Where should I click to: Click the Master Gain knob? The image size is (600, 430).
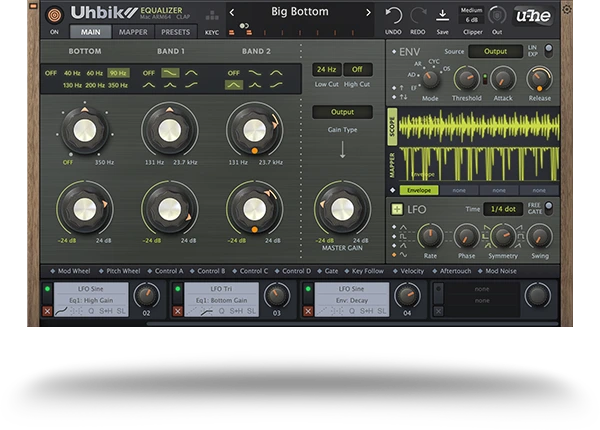point(343,207)
